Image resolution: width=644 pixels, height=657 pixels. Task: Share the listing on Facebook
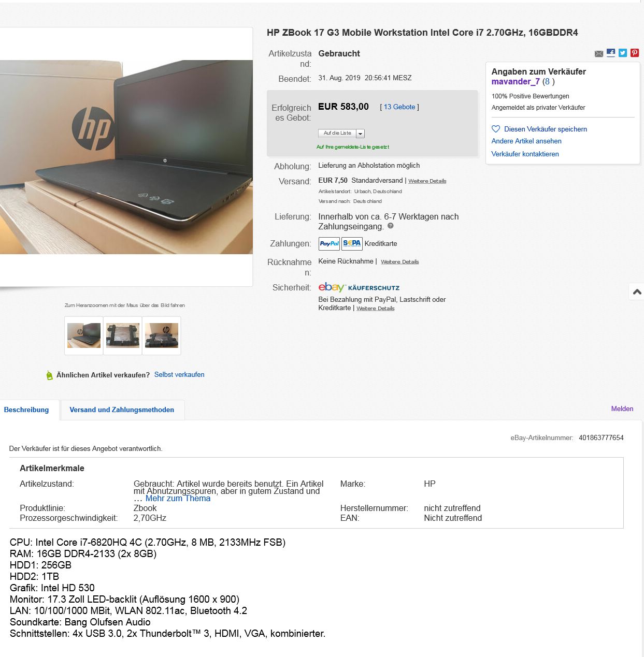[x=611, y=53]
